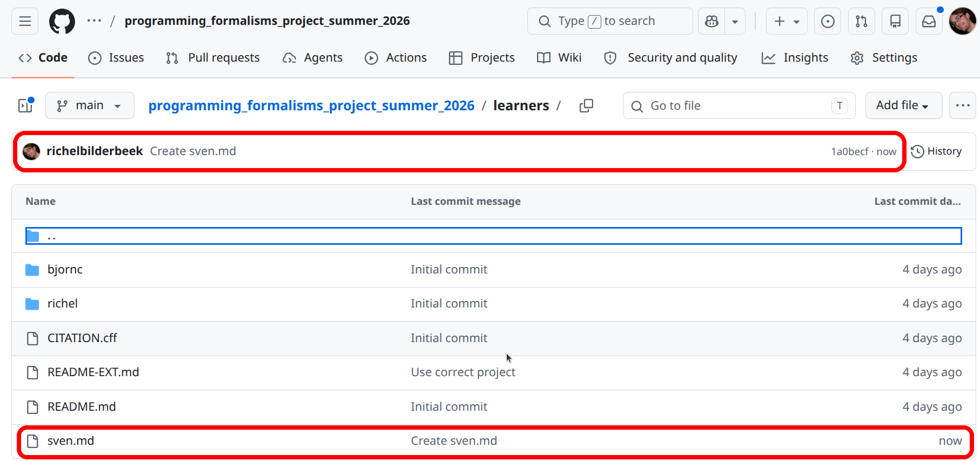This screenshot has width=980, height=461.
Task: Copy the learners path to clipboard
Action: tap(586, 106)
